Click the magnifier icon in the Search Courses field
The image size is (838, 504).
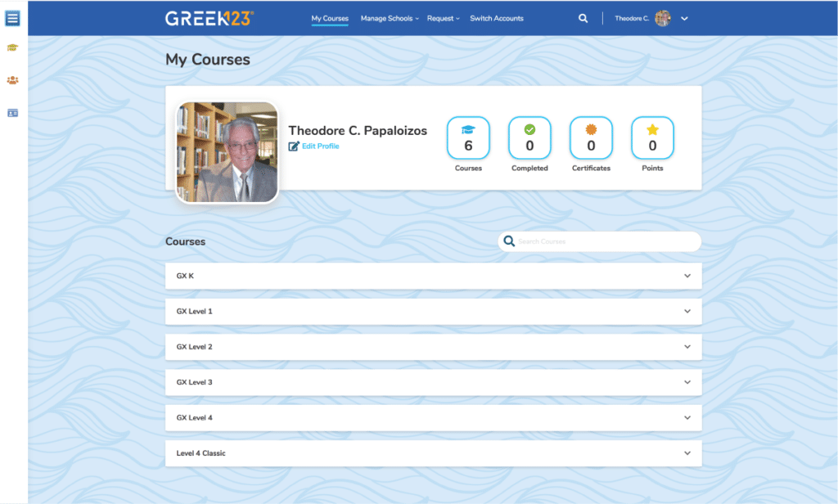click(x=509, y=241)
